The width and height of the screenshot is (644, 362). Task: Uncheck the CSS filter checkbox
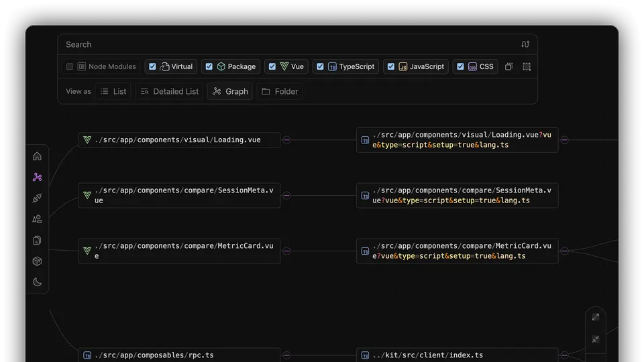[x=460, y=66]
